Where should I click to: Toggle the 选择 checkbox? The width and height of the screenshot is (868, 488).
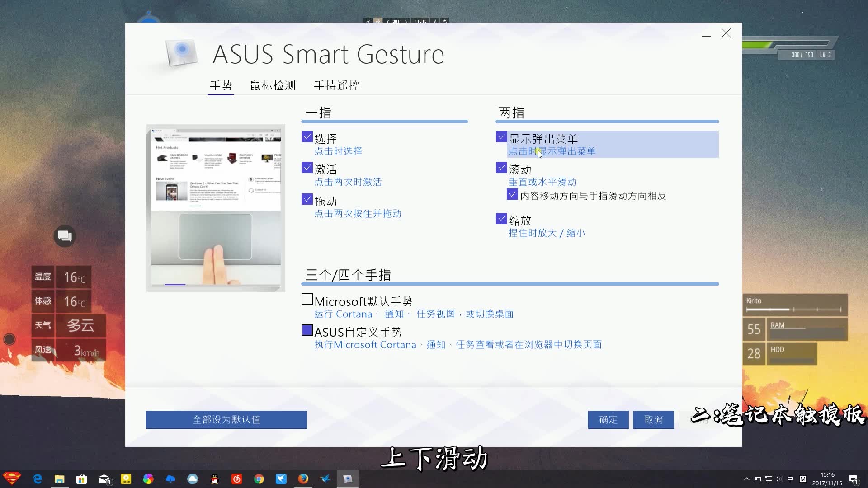(307, 137)
